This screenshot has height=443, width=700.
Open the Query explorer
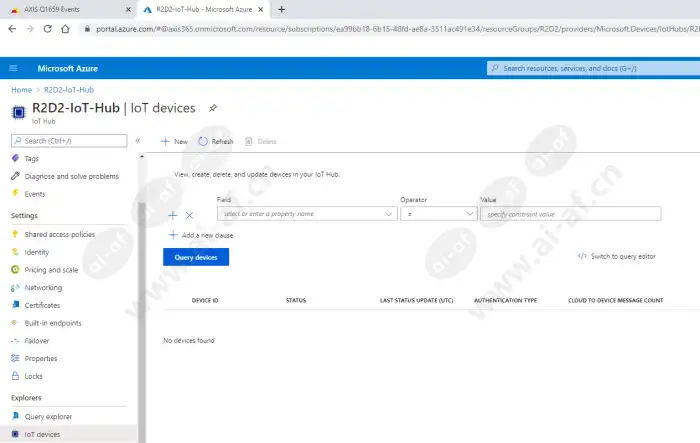click(x=48, y=416)
